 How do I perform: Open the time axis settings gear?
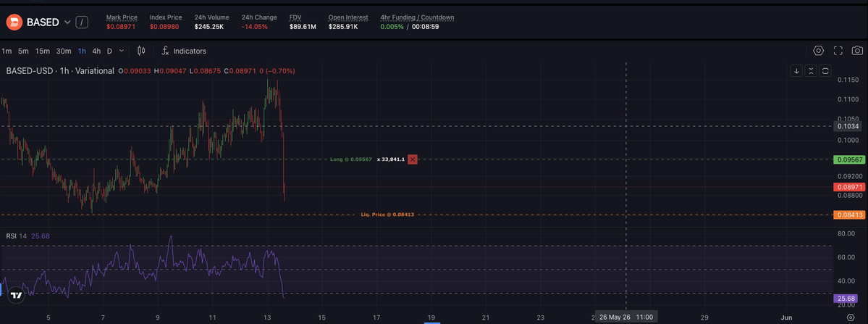coord(851,318)
